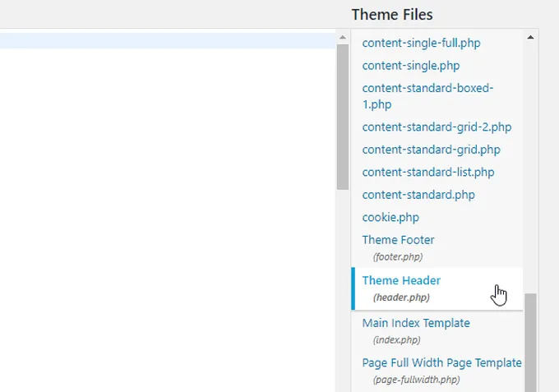The image size is (559, 392).
Task: Open cookie.php theme file
Action: [x=390, y=218]
